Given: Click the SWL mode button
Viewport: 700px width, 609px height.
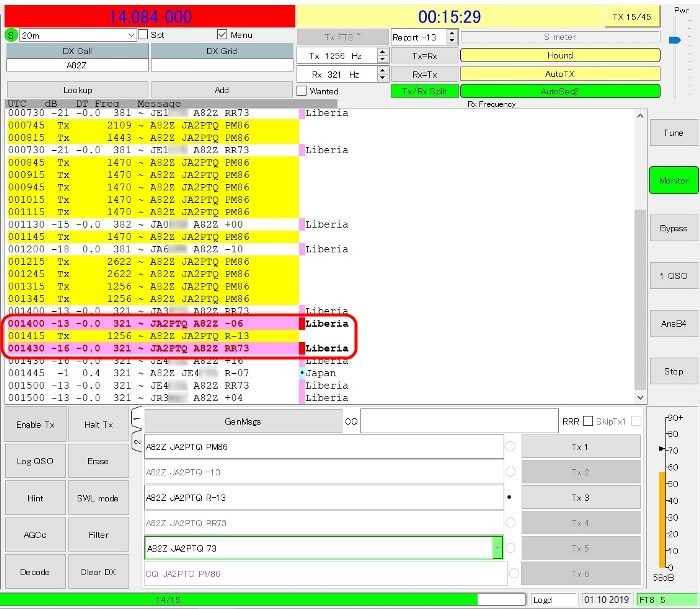Looking at the screenshot, I should click(99, 498).
